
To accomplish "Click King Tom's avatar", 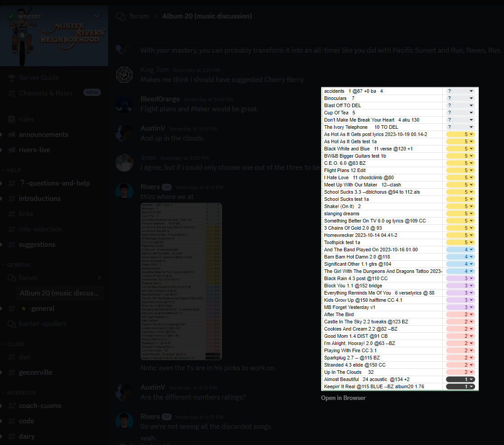I will pos(124,74).
